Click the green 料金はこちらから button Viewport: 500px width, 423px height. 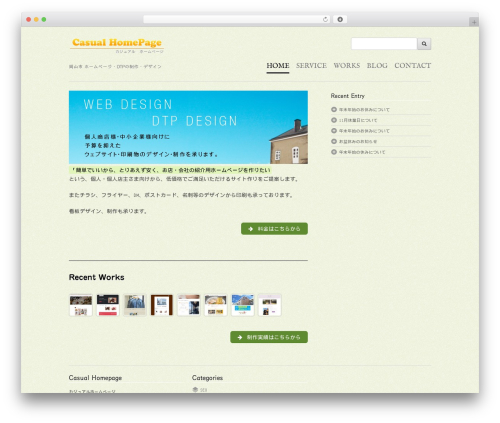tap(274, 229)
